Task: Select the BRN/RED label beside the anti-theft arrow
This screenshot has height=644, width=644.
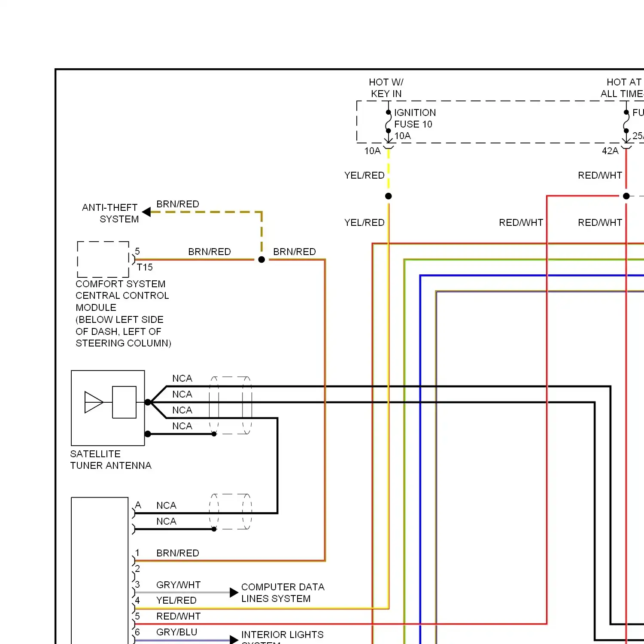Action: click(178, 204)
